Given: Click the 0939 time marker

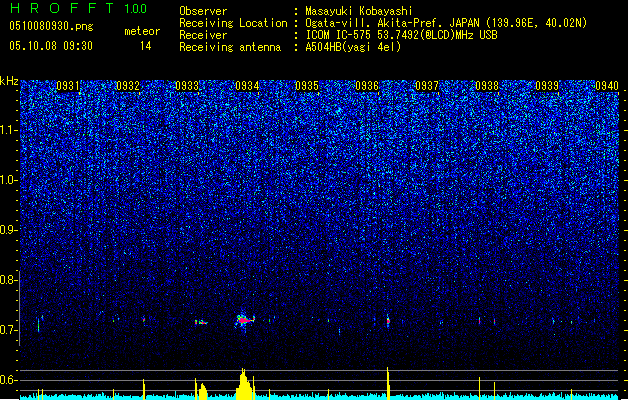Looking at the screenshot, I should (547, 86).
